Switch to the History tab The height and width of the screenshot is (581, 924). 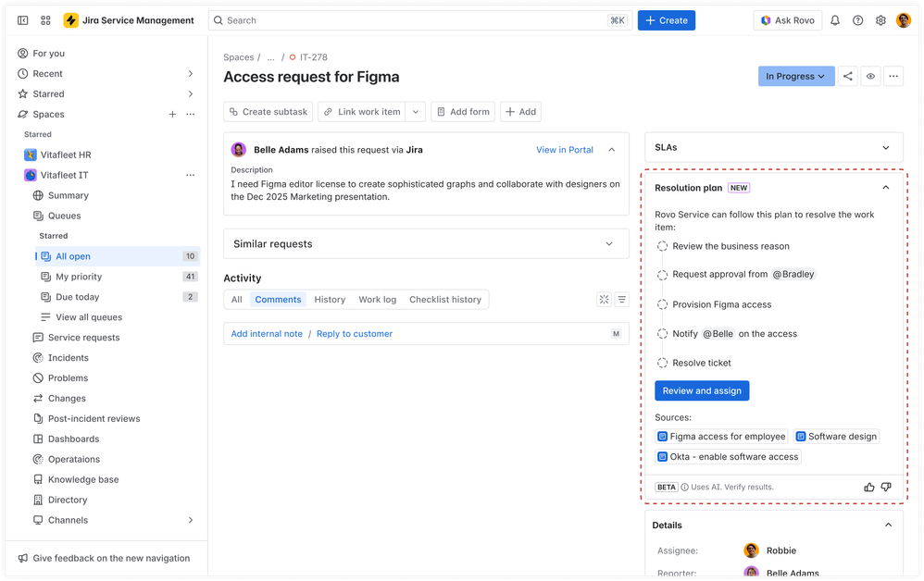point(330,300)
